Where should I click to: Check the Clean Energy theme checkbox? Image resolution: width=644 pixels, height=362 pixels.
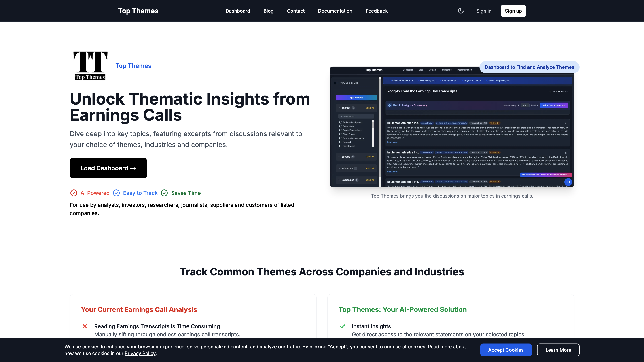tap(341, 134)
